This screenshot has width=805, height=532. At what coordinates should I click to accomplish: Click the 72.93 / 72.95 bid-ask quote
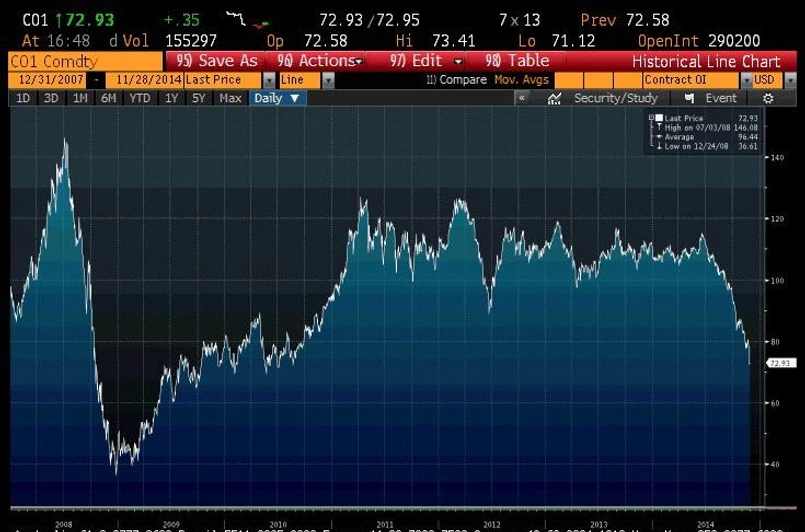[369, 21]
